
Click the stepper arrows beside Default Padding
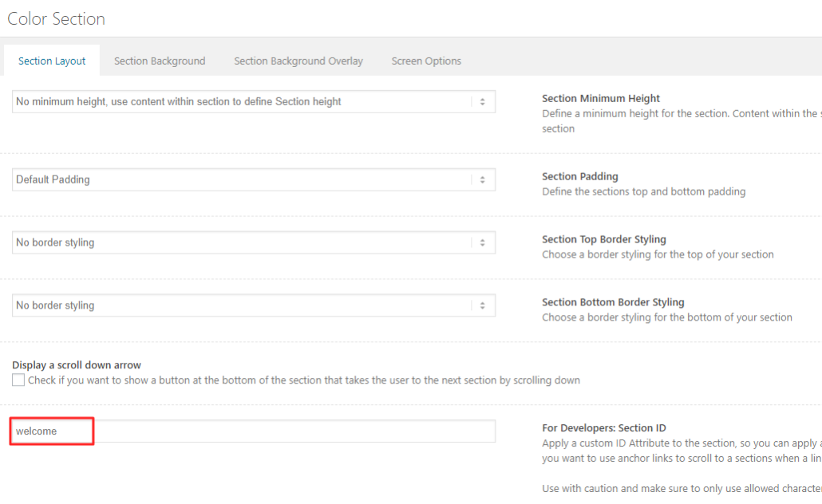(x=482, y=179)
